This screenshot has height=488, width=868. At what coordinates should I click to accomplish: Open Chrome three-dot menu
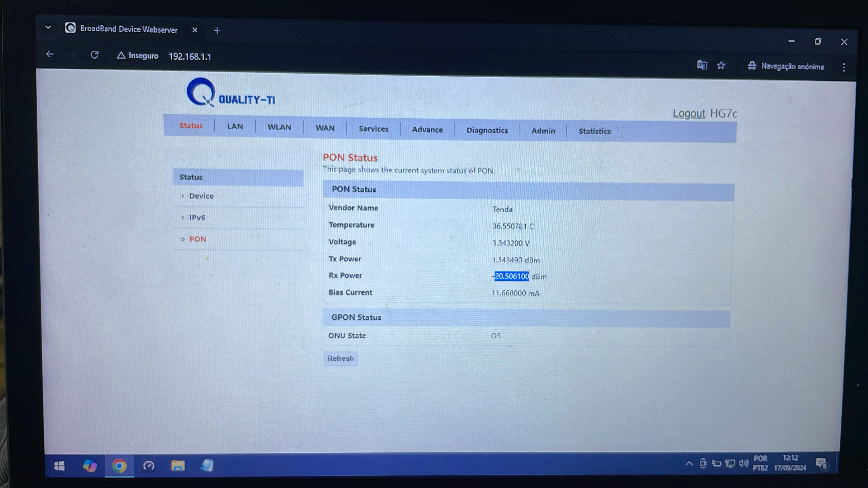point(844,67)
